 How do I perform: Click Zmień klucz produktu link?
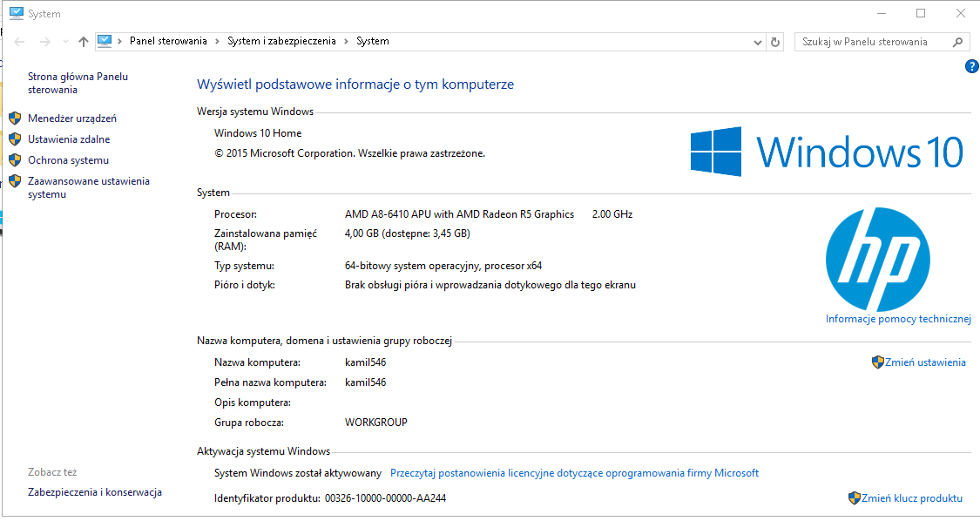(x=911, y=498)
